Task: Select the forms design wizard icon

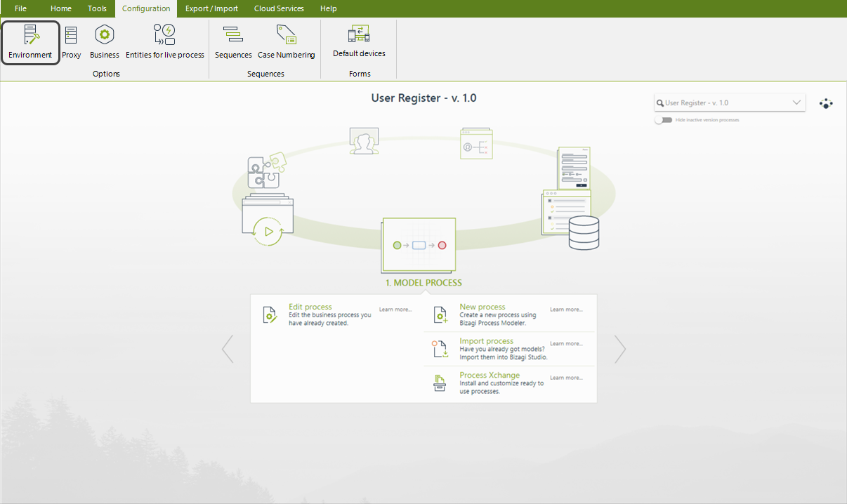Action: (x=574, y=168)
